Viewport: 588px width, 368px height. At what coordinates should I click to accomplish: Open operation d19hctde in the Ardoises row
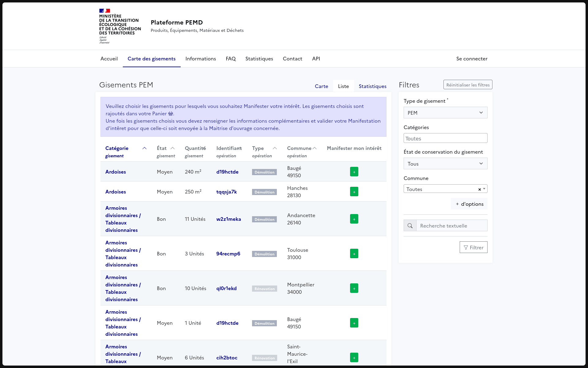(227, 172)
